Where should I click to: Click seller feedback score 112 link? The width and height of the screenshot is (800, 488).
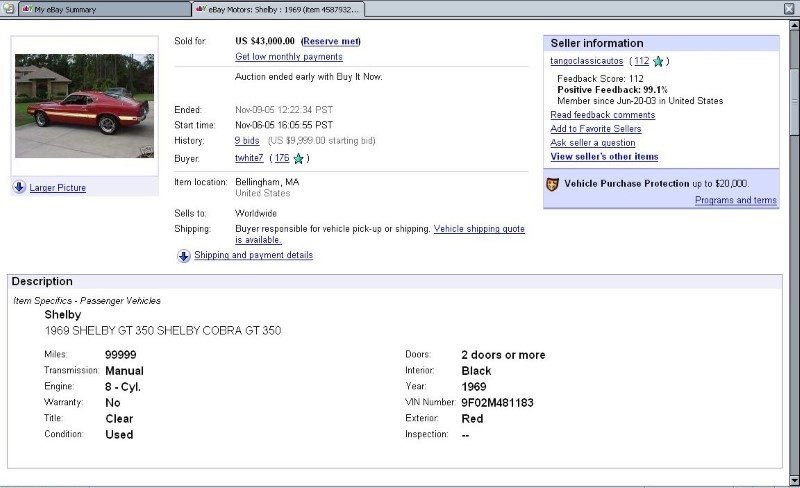pyautogui.click(x=642, y=61)
